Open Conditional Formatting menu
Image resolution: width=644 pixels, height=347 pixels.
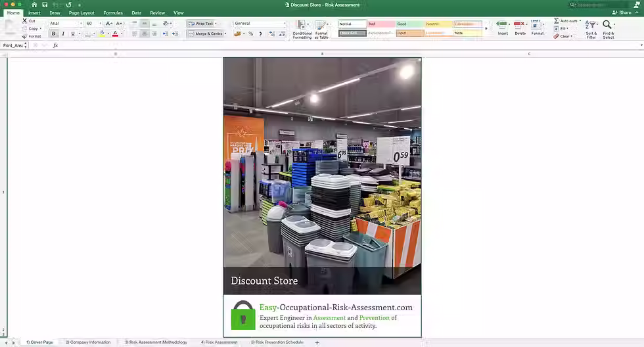tap(302, 30)
